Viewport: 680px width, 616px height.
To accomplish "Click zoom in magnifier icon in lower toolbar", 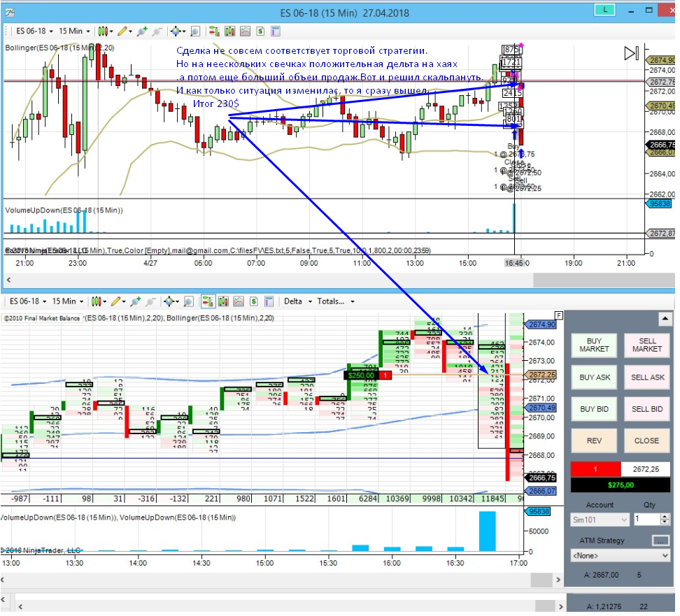I will 135,301.
